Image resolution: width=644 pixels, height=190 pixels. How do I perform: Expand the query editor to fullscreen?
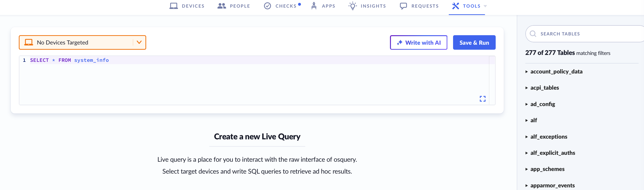483,99
